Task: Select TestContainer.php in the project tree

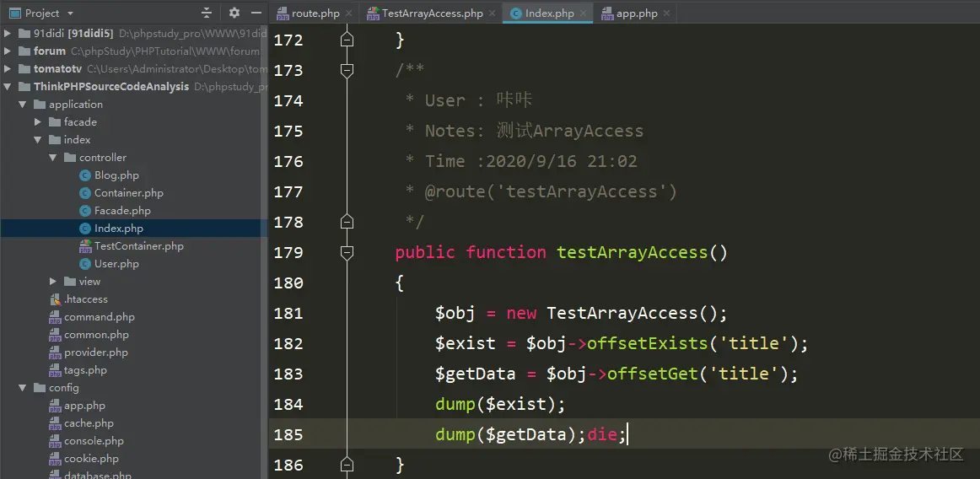Action: (x=139, y=245)
